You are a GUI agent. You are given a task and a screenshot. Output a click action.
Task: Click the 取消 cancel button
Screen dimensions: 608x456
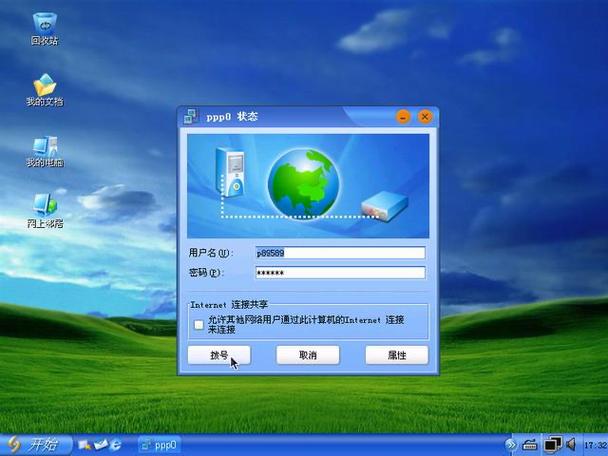click(x=308, y=355)
